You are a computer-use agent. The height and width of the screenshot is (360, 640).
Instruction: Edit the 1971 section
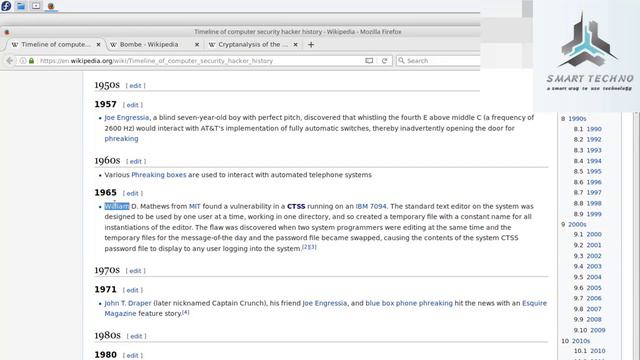click(x=132, y=290)
